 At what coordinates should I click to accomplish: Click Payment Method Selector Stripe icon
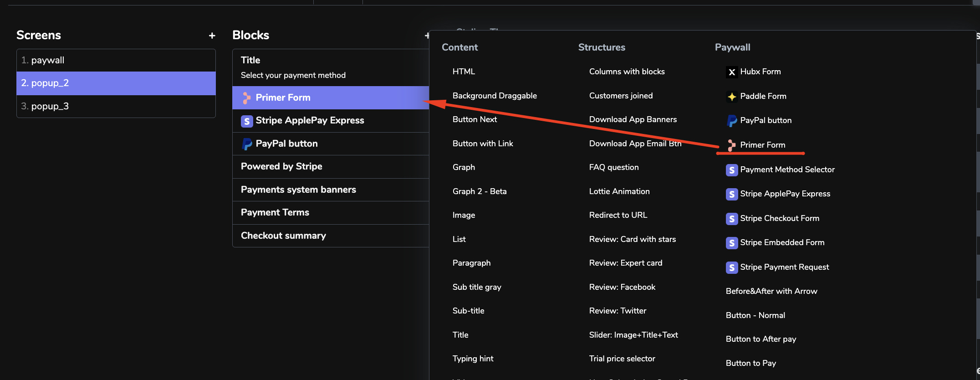(x=732, y=170)
